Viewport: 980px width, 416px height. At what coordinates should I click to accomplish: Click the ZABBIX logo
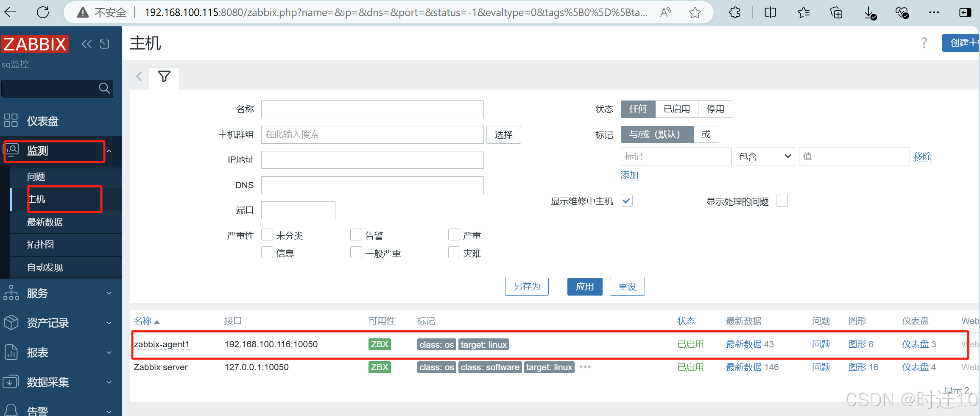coord(35,44)
